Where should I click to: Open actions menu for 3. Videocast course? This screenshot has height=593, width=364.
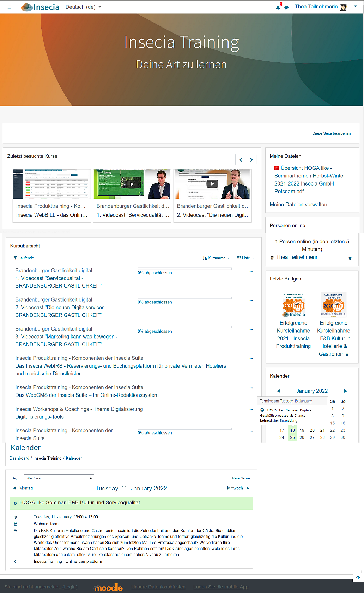(251, 329)
